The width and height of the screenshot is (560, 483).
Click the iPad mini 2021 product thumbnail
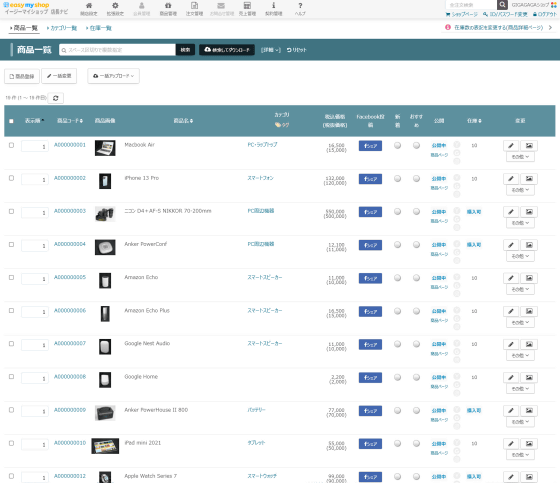tap(105, 446)
